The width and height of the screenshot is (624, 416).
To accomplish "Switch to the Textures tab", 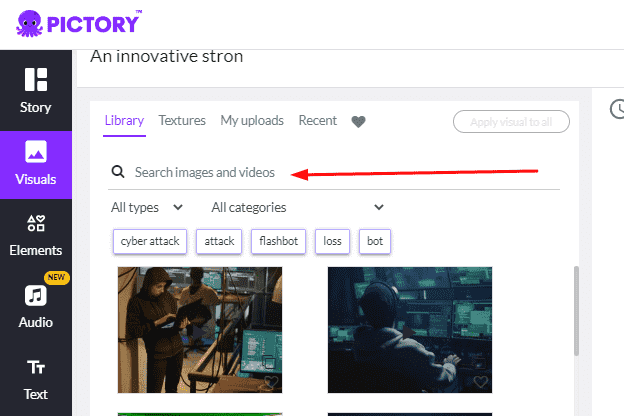I will click(x=182, y=121).
